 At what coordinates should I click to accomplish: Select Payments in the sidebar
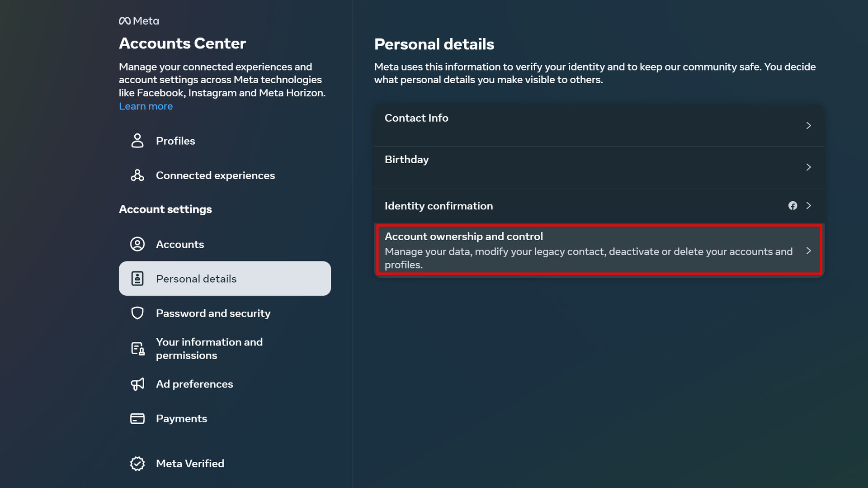coord(181,418)
